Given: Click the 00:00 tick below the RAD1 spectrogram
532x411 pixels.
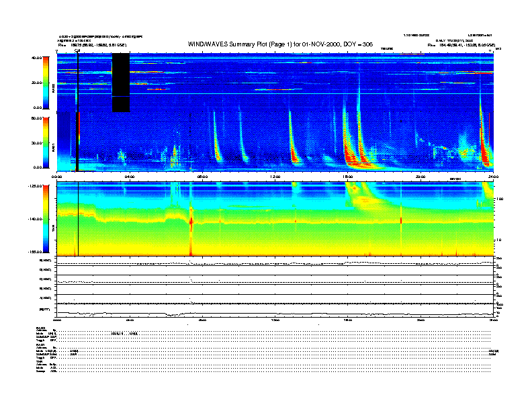Looking at the screenshot, I should coord(56,177).
